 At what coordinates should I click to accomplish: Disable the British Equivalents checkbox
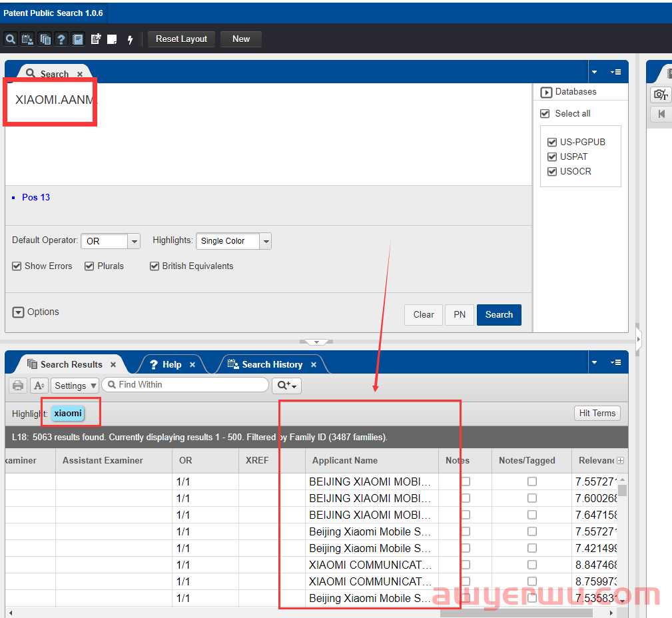point(155,266)
